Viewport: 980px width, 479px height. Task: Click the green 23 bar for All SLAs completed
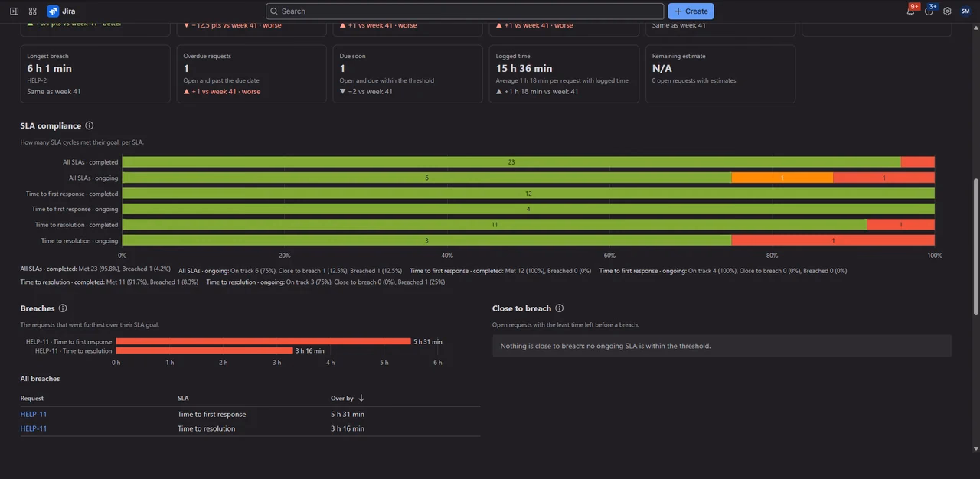click(x=511, y=161)
